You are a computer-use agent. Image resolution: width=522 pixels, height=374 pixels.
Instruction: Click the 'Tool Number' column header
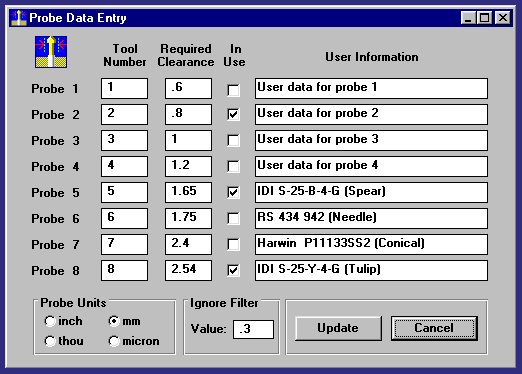[125, 55]
